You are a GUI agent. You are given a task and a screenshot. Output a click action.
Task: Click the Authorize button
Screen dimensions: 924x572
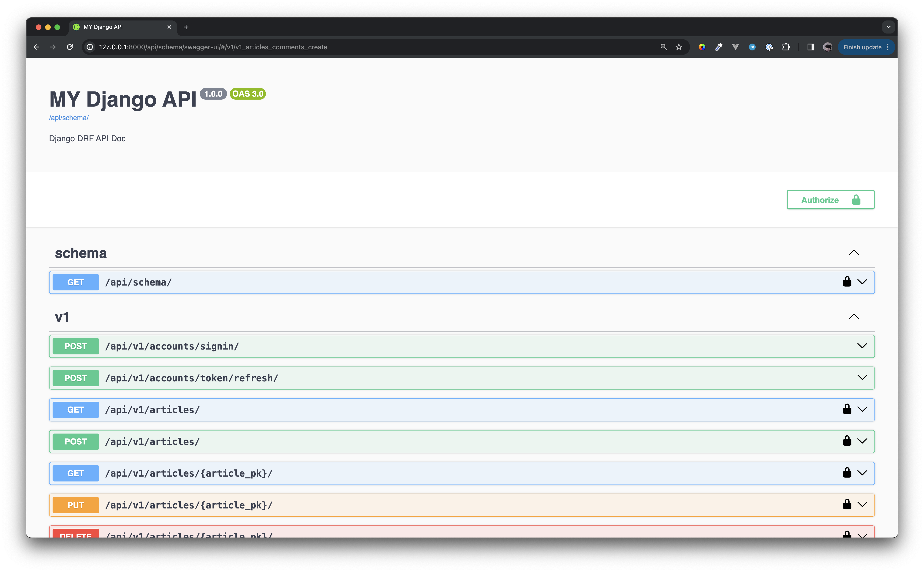(830, 200)
